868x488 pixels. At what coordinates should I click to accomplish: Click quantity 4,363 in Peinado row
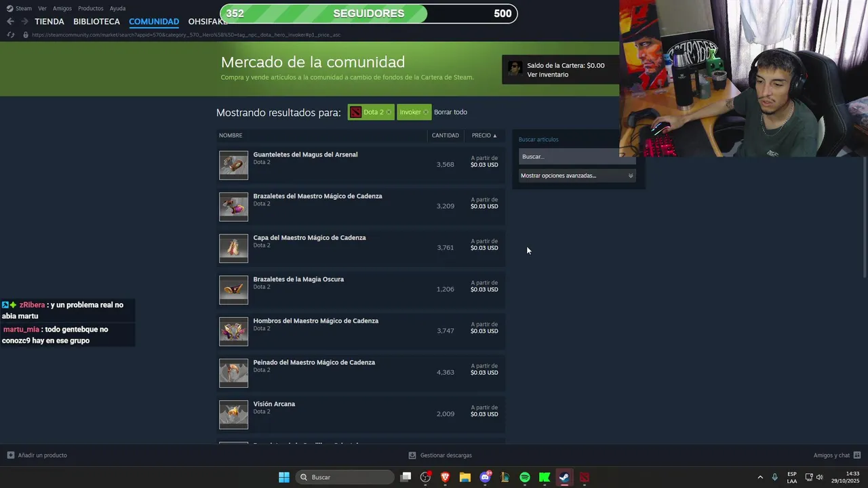[445, 372]
